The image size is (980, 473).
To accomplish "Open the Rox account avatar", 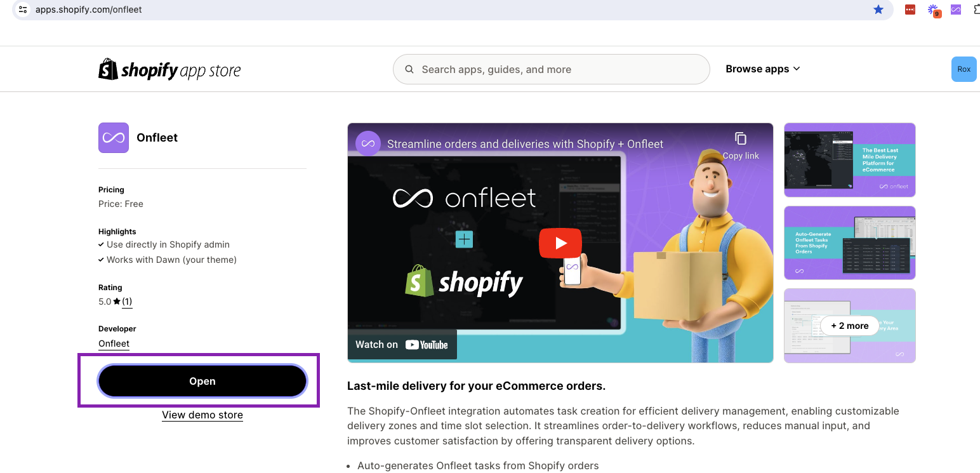I will [963, 69].
